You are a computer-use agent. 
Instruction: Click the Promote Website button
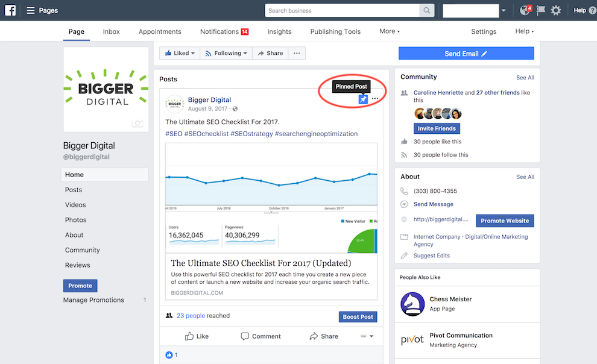point(505,221)
